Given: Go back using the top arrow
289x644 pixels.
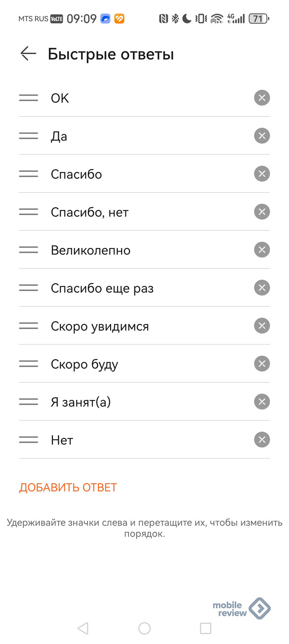Looking at the screenshot, I should click(x=29, y=54).
